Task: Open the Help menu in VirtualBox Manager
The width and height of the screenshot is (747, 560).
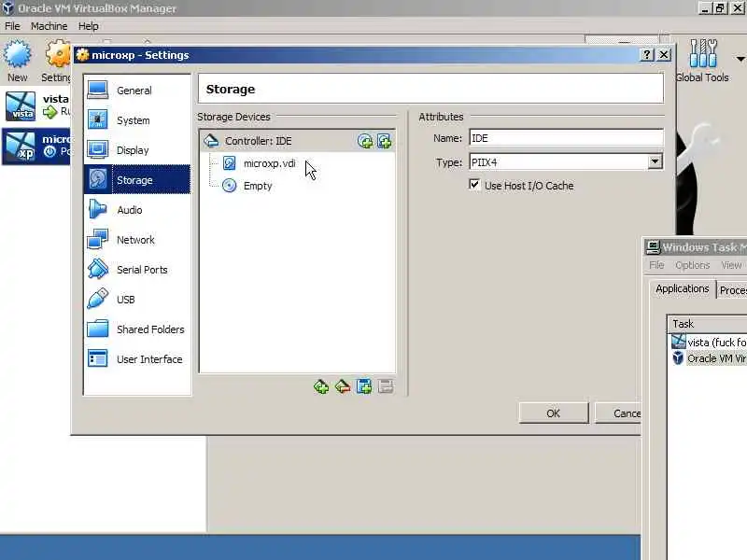Action: [88, 26]
